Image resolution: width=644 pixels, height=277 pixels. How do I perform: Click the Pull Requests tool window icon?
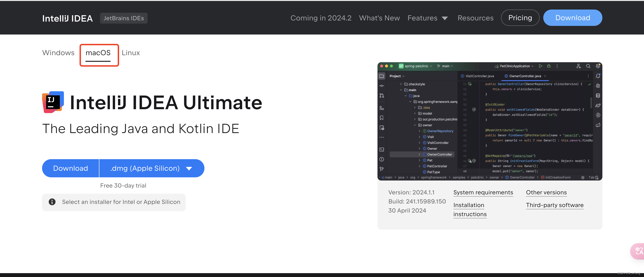(382, 96)
